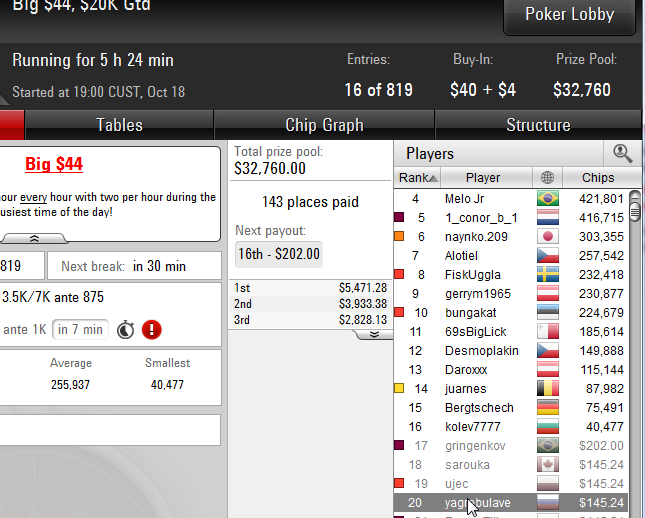Click yellow color tag beside juarnes
645x518 pixels.
pos(399,388)
